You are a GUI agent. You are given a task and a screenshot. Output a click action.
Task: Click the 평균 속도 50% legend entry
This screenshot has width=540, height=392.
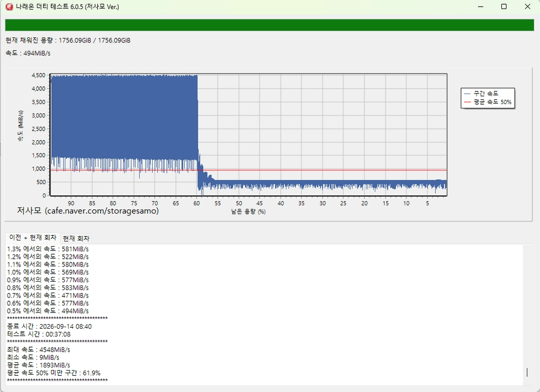click(x=488, y=102)
